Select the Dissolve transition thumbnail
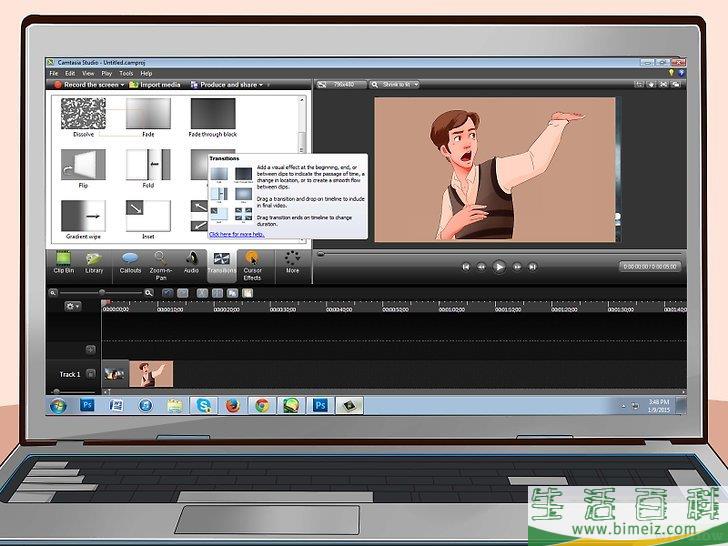The width and height of the screenshot is (728, 546). coord(84,113)
